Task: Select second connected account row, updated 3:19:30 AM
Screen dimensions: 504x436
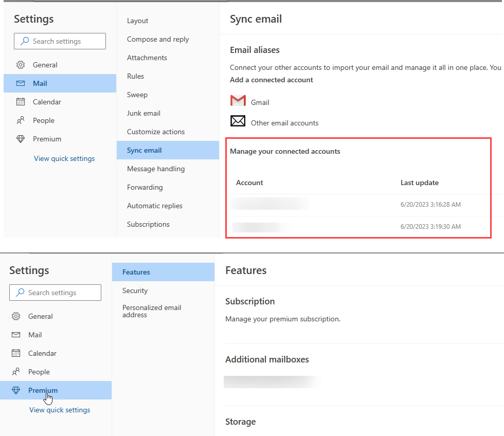Action: pos(360,227)
